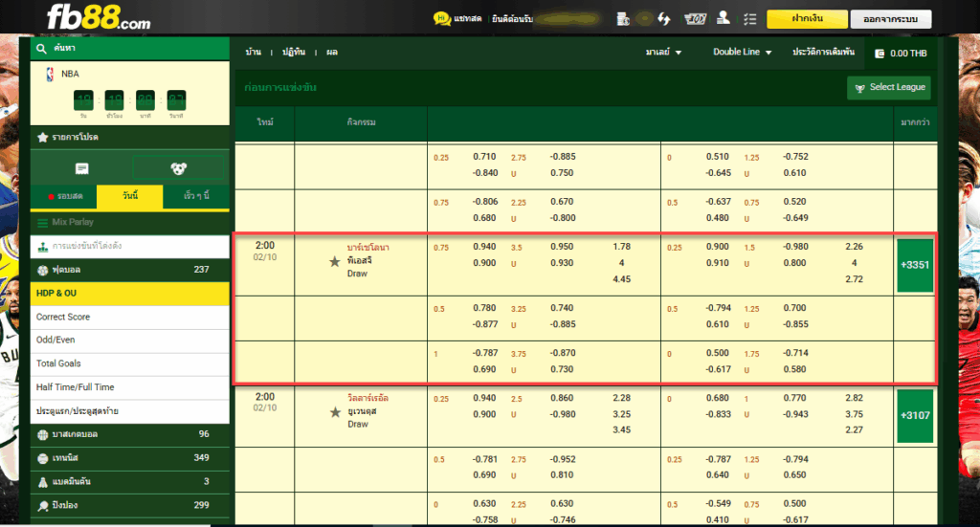Click the coin stack deposit icon in header
The width and height of the screenshot is (980, 527).
[622, 19]
